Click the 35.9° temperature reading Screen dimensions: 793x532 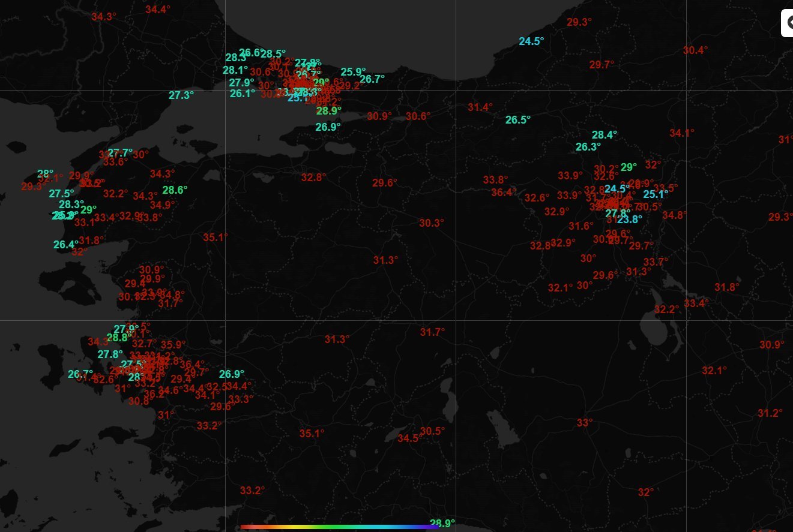[173, 345]
